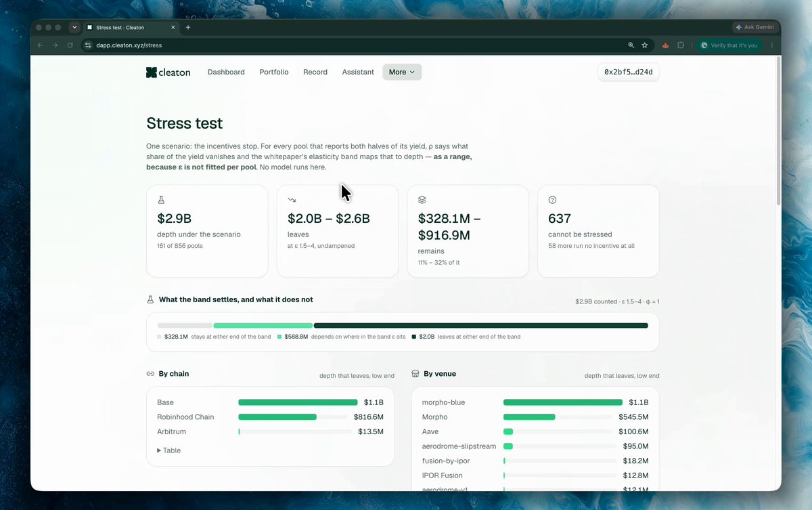This screenshot has height=510, width=812.
Task: Click the '161 of 856 pools' text
Action: 180,245
